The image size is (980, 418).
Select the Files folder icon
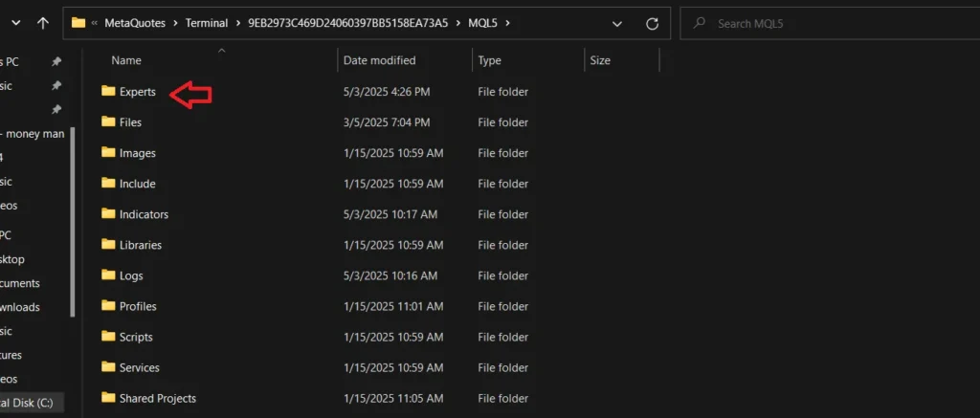click(109, 121)
